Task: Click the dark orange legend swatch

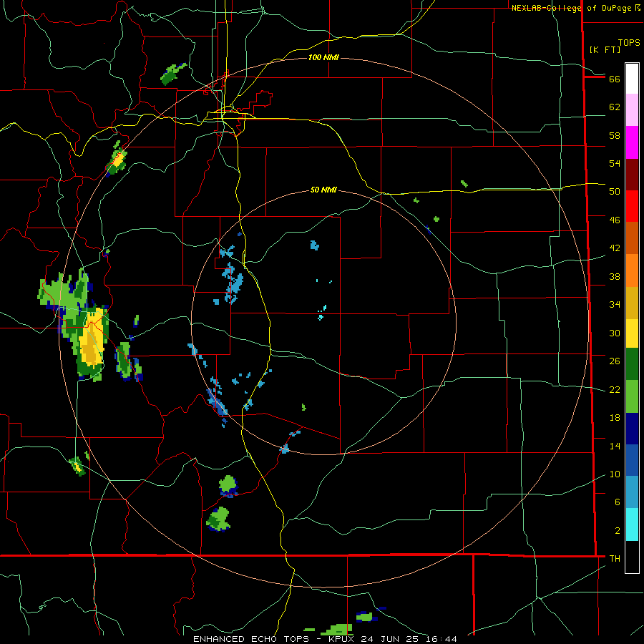Action: pos(632,238)
